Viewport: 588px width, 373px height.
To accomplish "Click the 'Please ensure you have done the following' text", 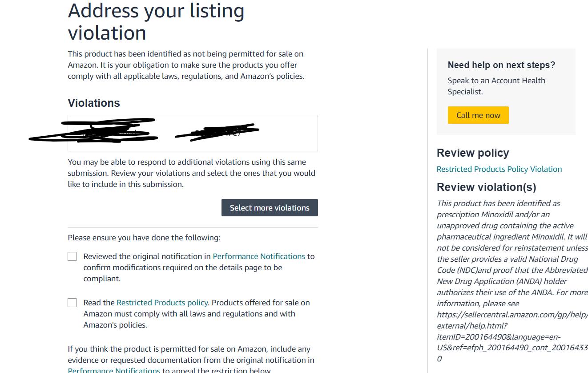I will click(144, 238).
